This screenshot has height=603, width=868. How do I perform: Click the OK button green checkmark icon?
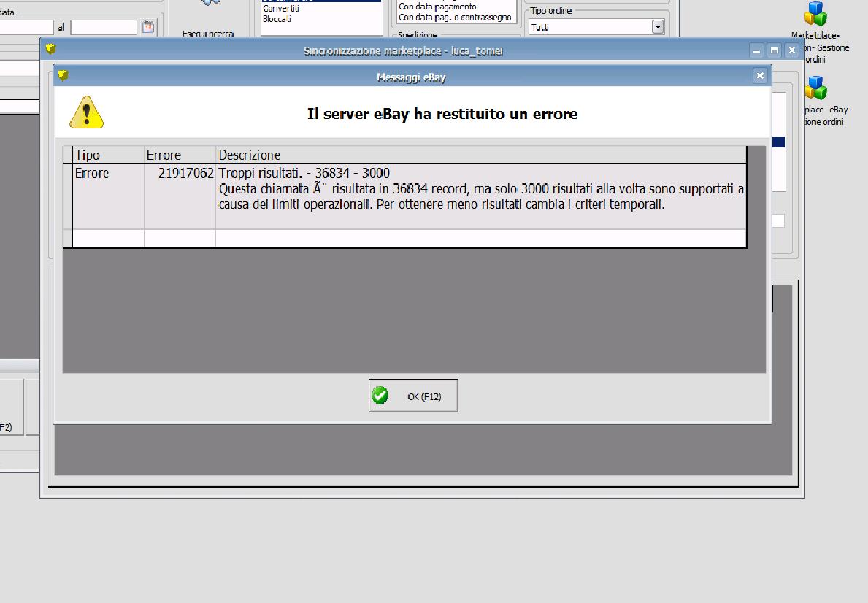(380, 396)
